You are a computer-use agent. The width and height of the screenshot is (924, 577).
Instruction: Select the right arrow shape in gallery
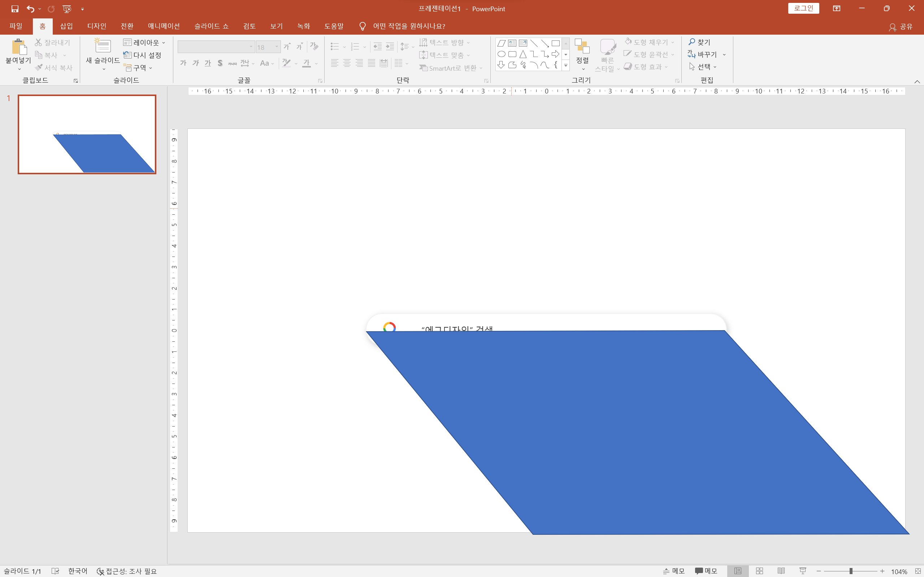tap(556, 54)
